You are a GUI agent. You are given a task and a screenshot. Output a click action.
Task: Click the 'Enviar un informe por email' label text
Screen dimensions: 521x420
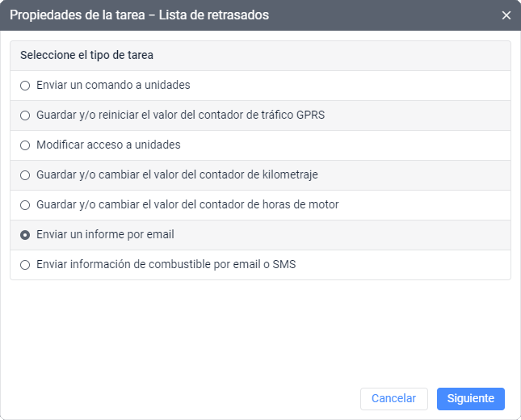[105, 234]
